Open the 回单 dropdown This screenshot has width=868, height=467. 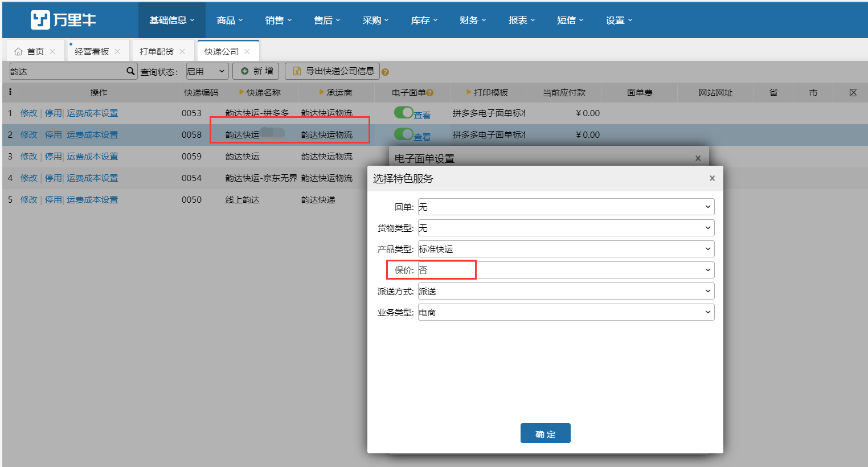[x=566, y=207]
